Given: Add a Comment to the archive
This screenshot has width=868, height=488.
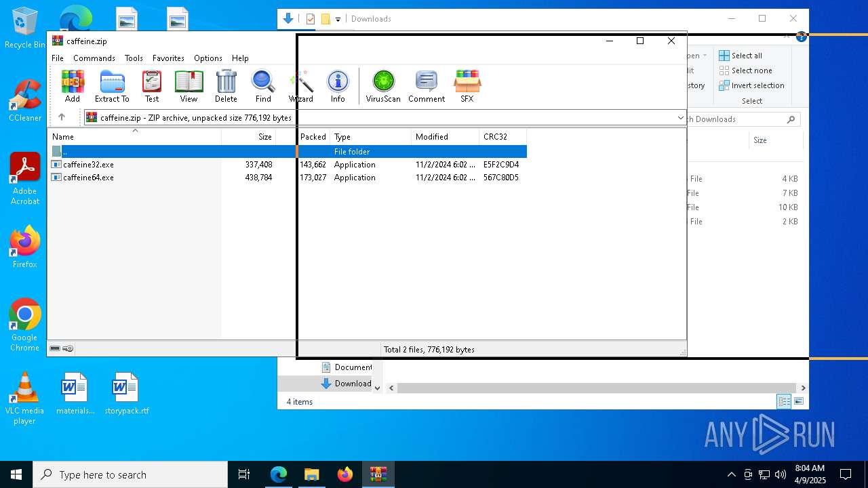Looking at the screenshot, I should coord(427,86).
